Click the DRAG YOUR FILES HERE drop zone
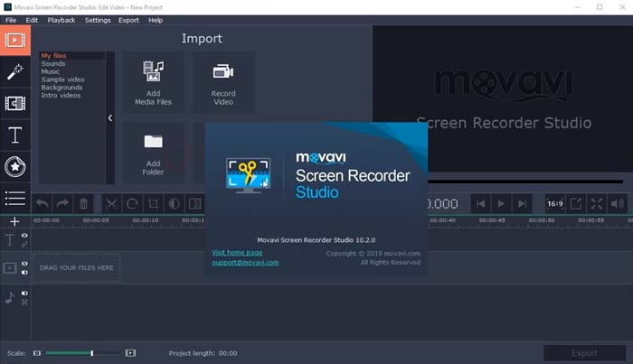Screen dimensions: 633x364 pos(76,267)
